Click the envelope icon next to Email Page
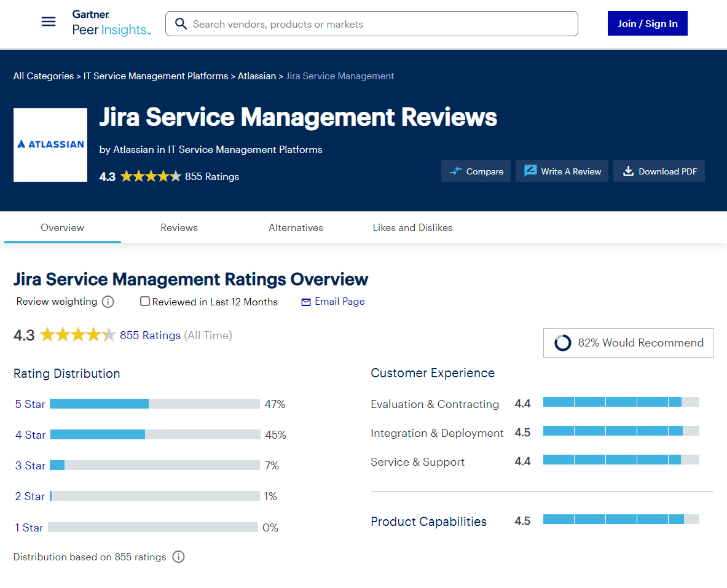 (x=305, y=302)
